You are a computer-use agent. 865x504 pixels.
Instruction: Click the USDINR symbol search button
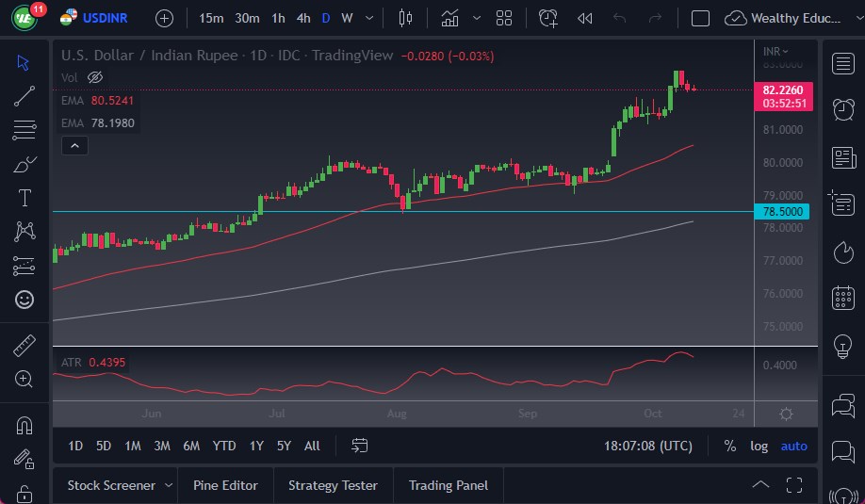99,18
